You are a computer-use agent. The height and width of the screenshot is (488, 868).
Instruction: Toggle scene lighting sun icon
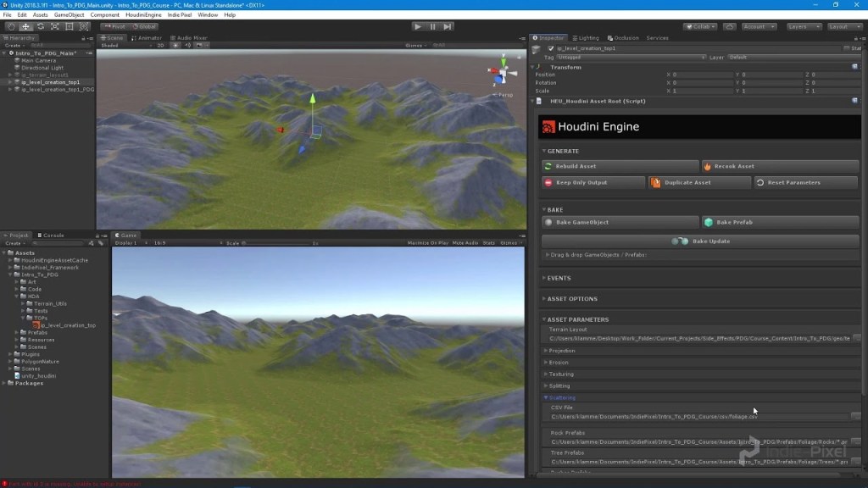point(175,46)
